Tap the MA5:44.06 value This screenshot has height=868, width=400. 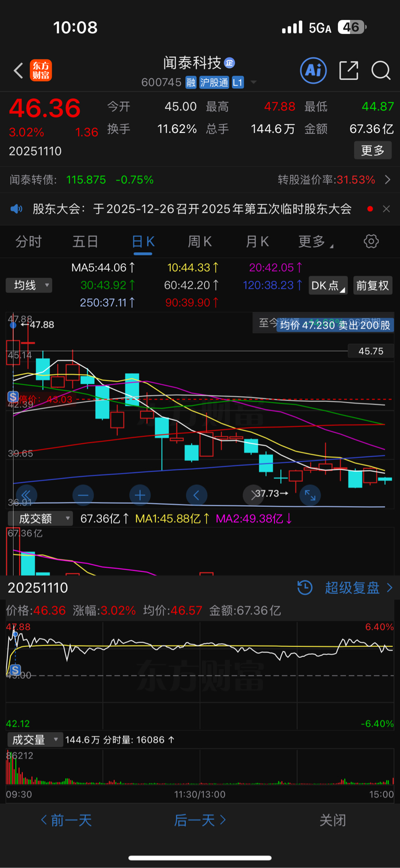[x=103, y=267]
